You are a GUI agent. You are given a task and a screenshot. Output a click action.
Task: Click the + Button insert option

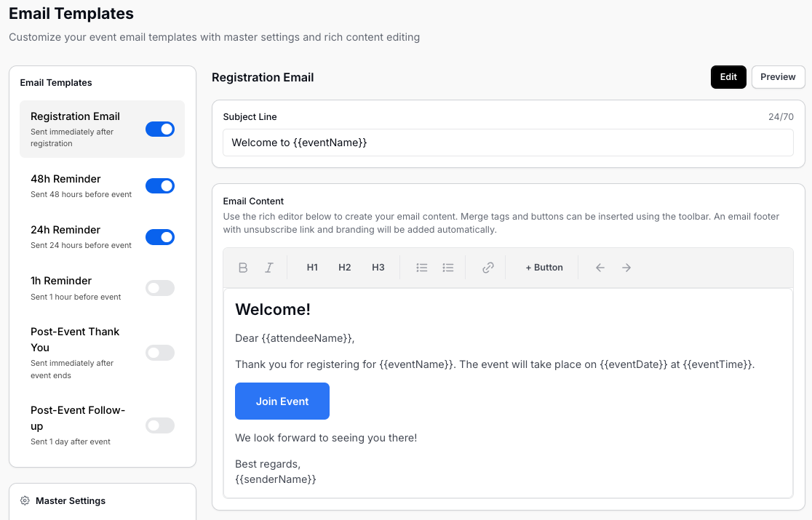pos(544,268)
